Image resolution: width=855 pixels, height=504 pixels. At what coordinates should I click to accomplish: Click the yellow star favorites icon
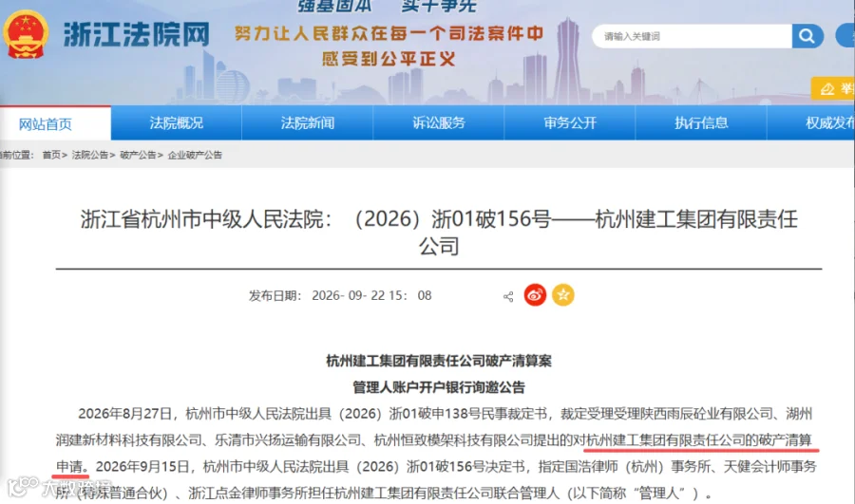point(562,295)
